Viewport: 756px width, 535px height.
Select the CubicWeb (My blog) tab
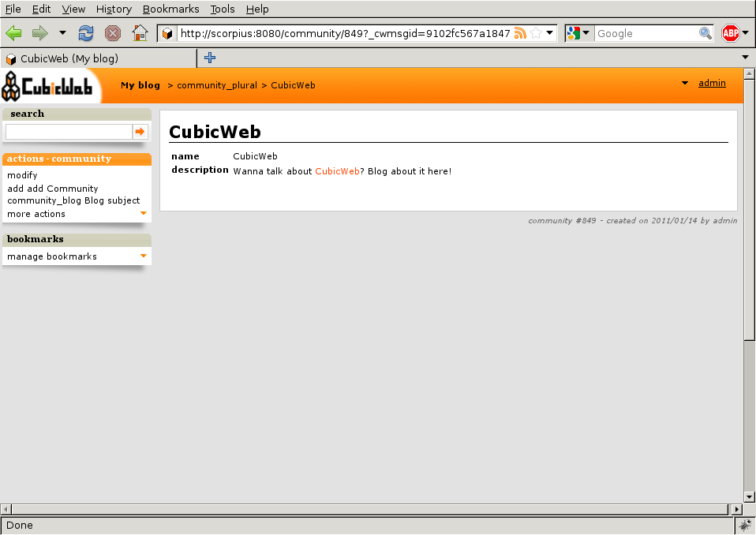(x=99, y=58)
